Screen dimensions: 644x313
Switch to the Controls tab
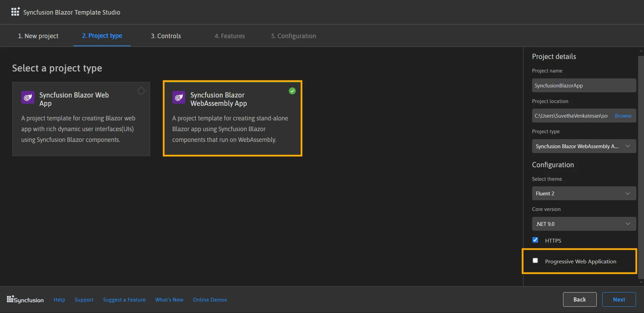(x=165, y=36)
